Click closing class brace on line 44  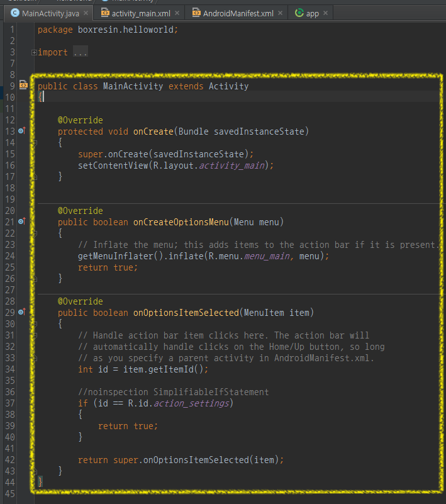[40, 483]
